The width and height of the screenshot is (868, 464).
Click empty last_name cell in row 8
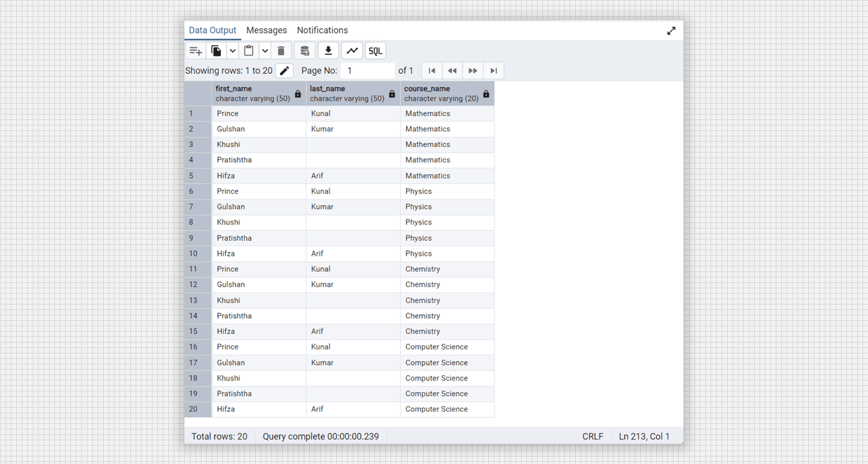pos(353,223)
